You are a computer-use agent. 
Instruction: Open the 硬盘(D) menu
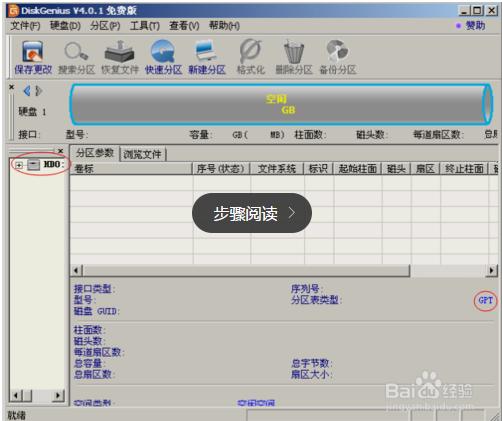pos(65,26)
